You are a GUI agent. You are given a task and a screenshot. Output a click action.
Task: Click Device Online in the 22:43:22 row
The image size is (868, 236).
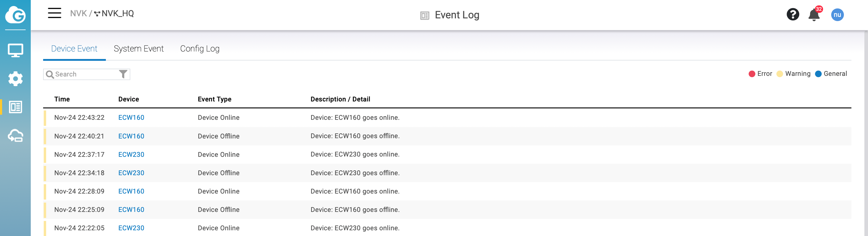coord(218,118)
